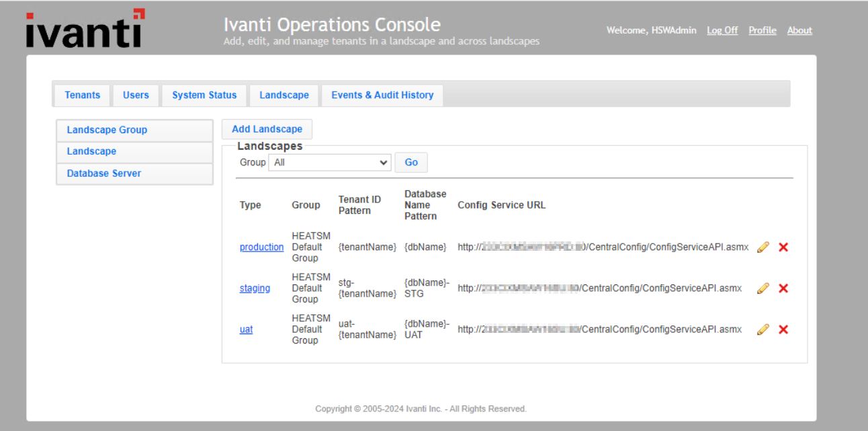Select Landscape Group in sidebar
This screenshot has width=868, height=431.
[107, 130]
